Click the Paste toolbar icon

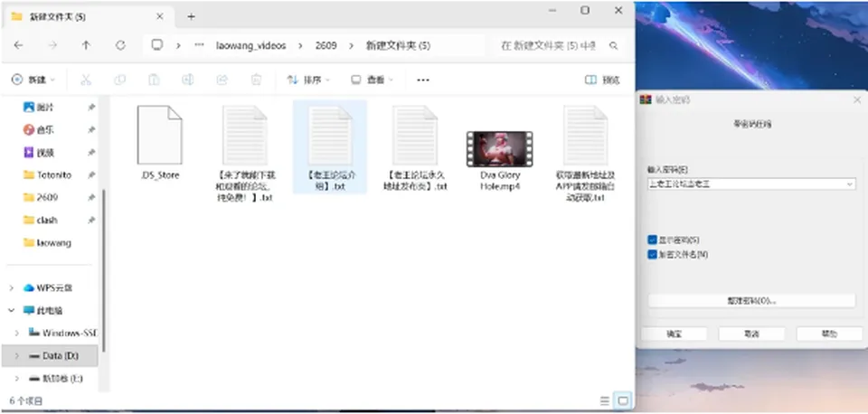coord(154,80)
